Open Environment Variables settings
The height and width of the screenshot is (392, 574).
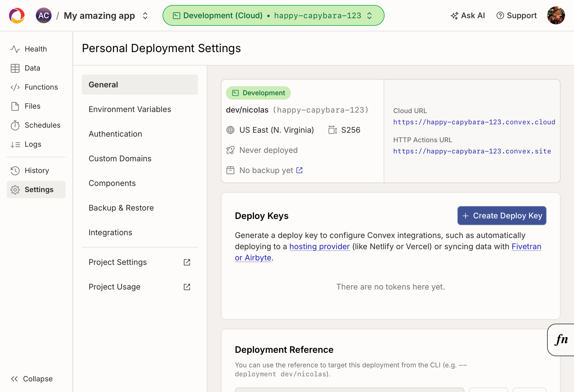coord(140,109)
